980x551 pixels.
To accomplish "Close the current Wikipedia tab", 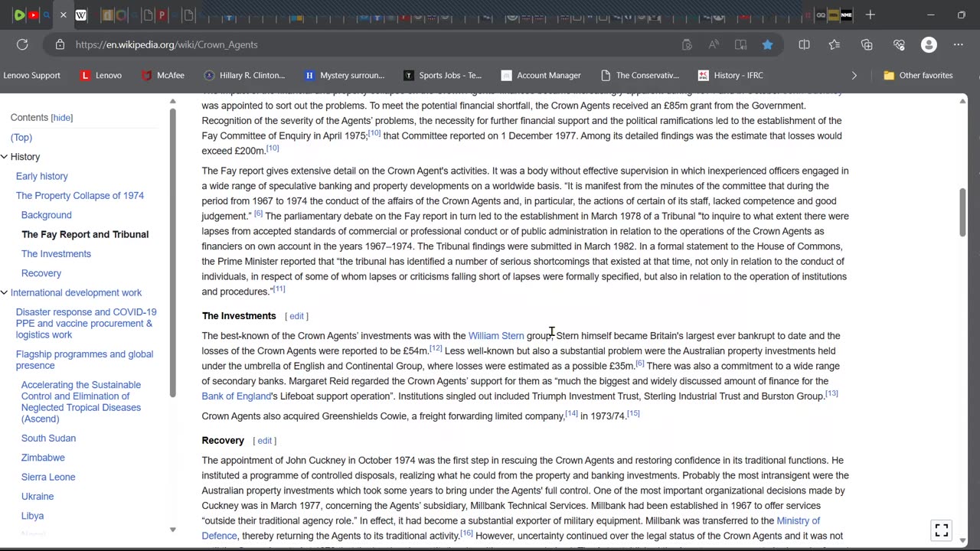I will pyautogui.click(x=63, y=15).
